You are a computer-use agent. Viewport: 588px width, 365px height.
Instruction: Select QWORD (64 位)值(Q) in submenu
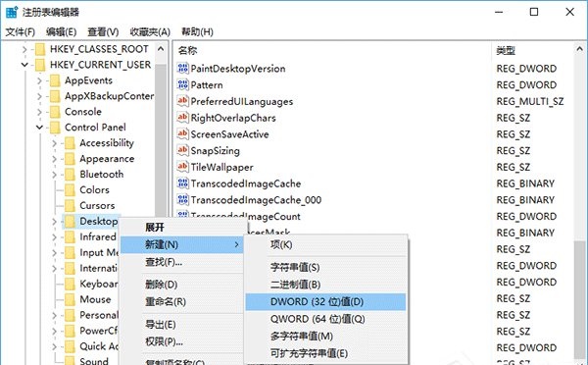point(326,319)
